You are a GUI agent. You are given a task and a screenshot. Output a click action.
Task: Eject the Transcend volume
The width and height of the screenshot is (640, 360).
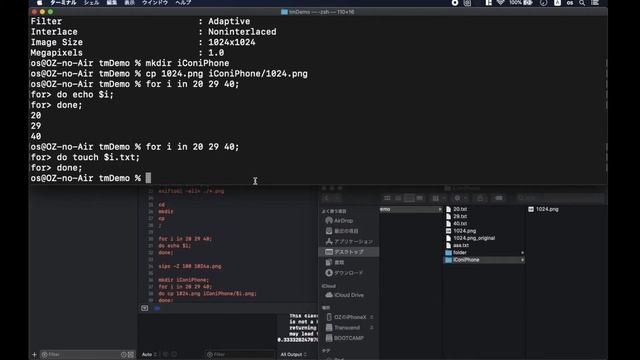point(371,327)
